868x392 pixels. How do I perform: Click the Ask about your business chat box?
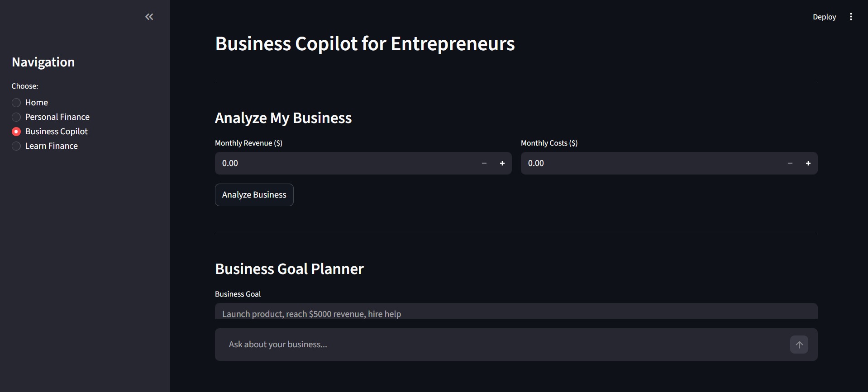(x=502, y=345)
